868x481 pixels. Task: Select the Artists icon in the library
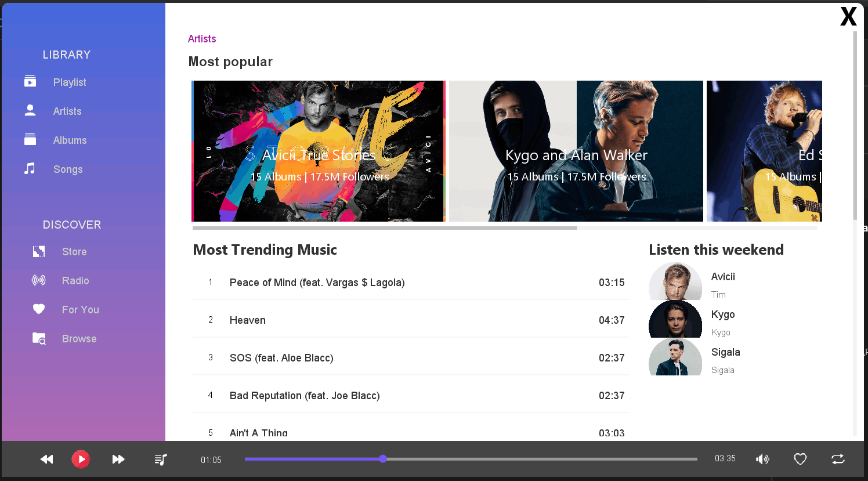click(30, 111)
